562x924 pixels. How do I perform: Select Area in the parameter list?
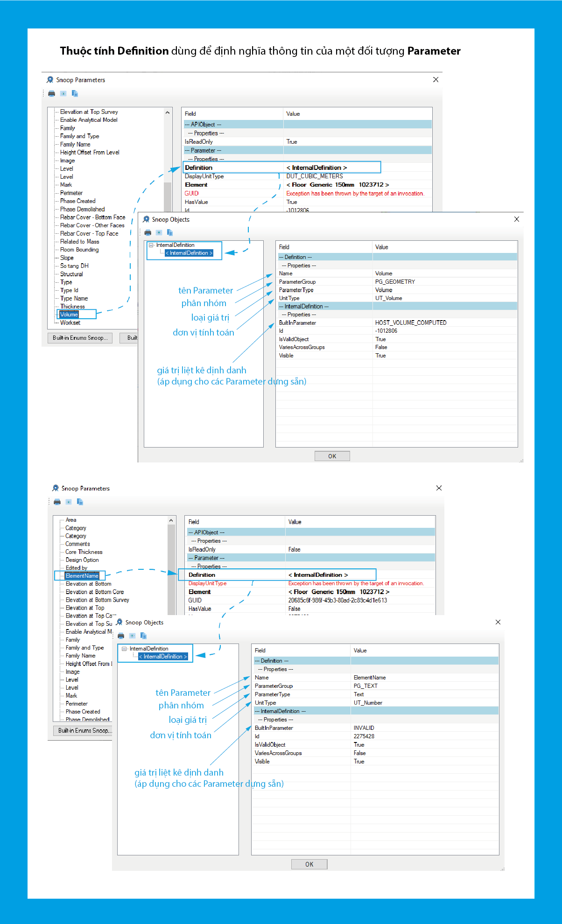tap(71, 520)
